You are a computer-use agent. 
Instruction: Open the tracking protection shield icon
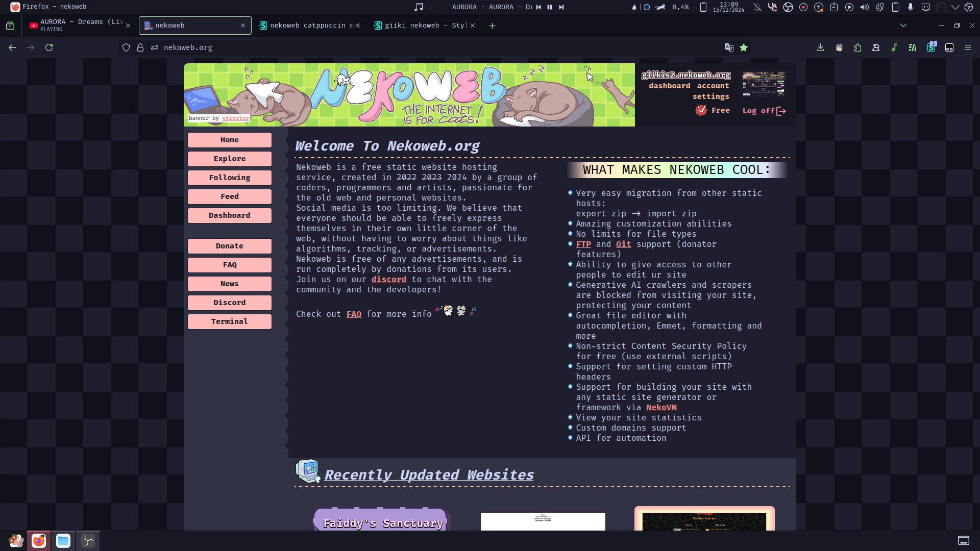tap(126, 47)
